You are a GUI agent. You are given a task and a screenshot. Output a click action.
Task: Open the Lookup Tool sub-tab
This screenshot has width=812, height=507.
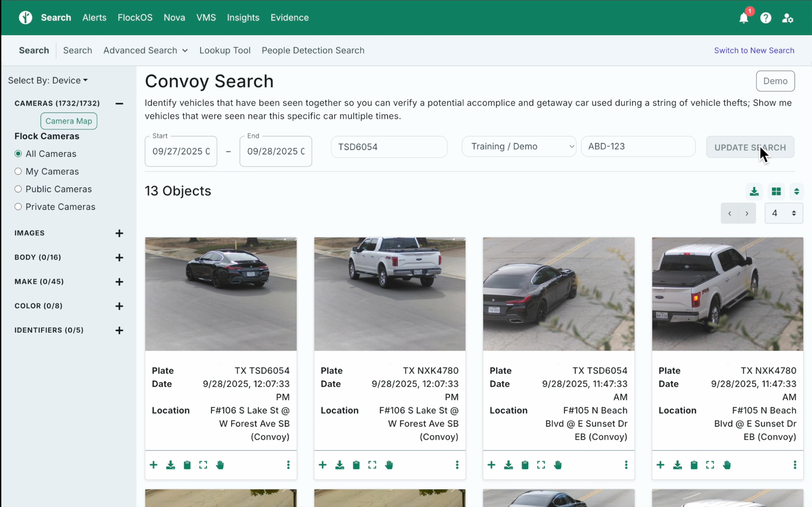point(225,50)
